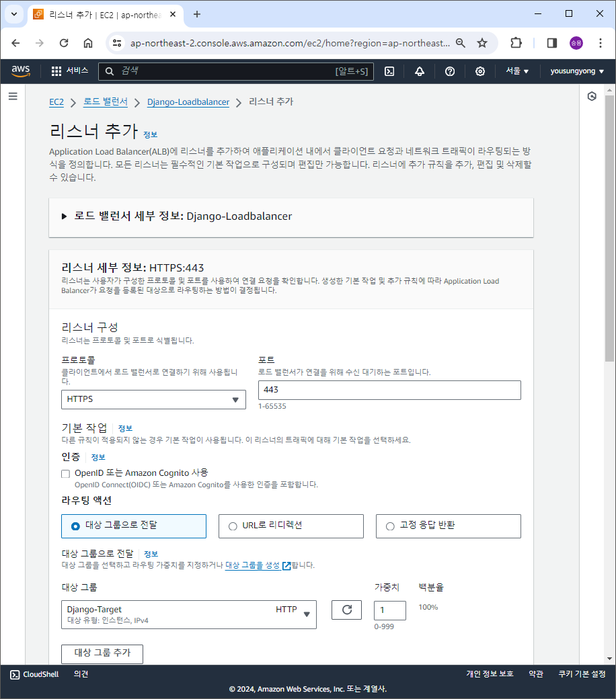The height and width of the screenshot is (699, 616).
Task: Open 정보 link next to 기본 작업
Action: [x=125, y=428]
